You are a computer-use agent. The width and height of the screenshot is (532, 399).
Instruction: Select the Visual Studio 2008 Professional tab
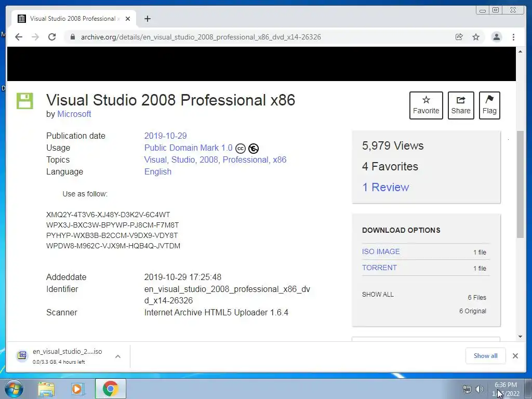(74, 19)
